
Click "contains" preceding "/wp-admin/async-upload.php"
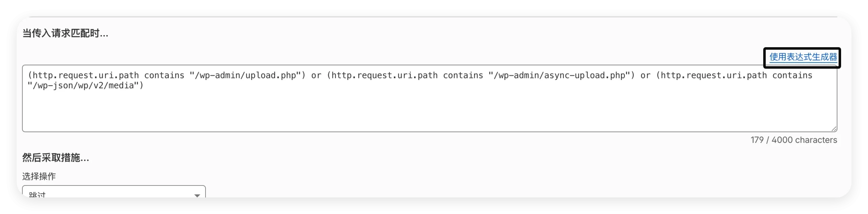pyautogui.click(x=463, y=75)
